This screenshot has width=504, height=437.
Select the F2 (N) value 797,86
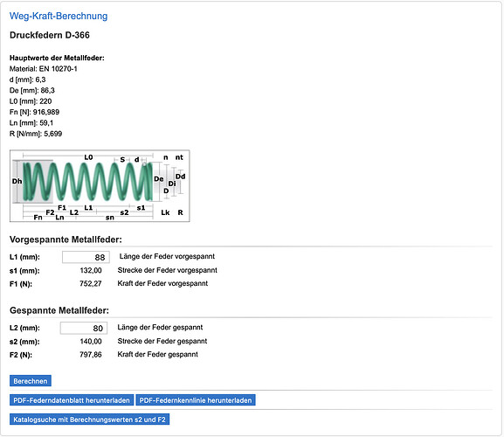pos(91,355)
